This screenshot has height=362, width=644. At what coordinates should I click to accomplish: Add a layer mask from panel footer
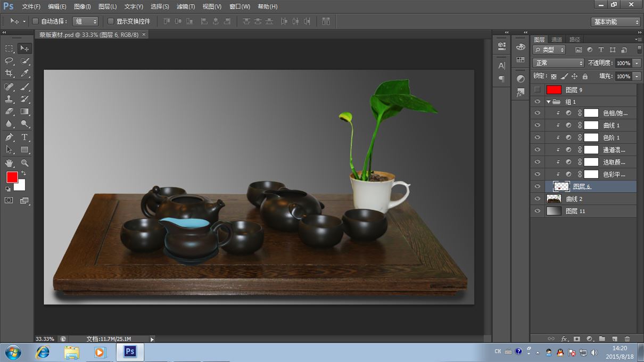click(x=576, y=339)
